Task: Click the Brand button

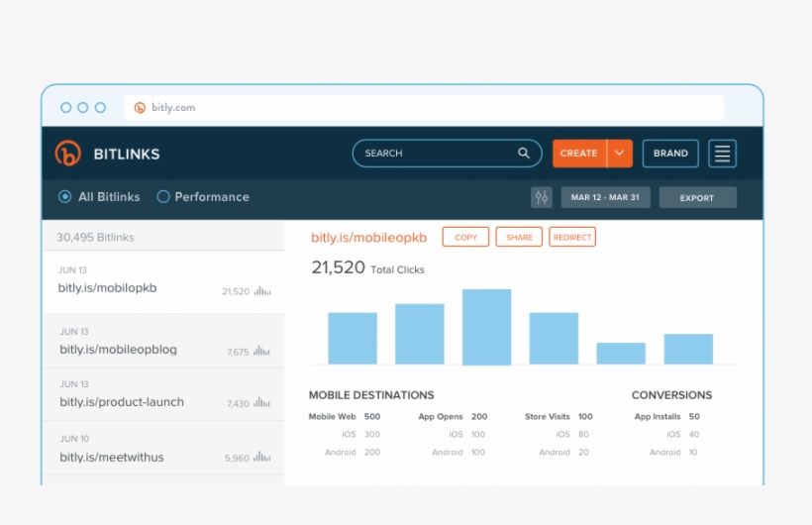Action: click(670, 154)
